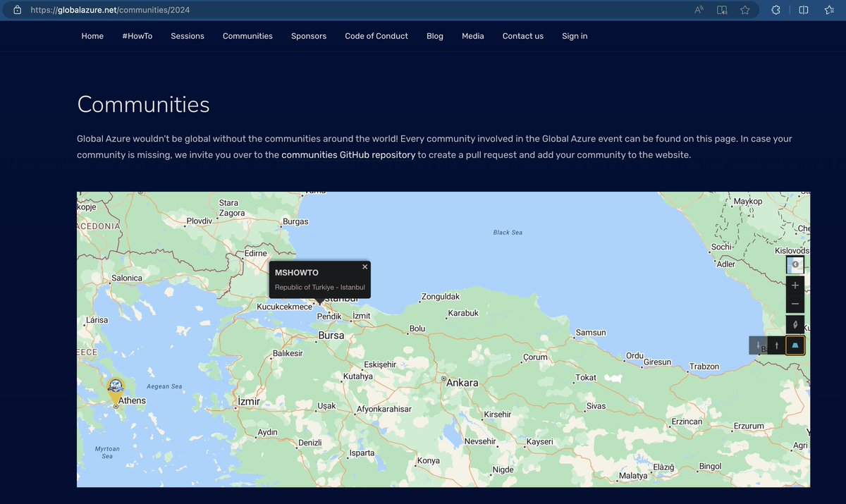Open the immersive reader icon in address bar
The image size is (846, 504).
tap(722, 10)
